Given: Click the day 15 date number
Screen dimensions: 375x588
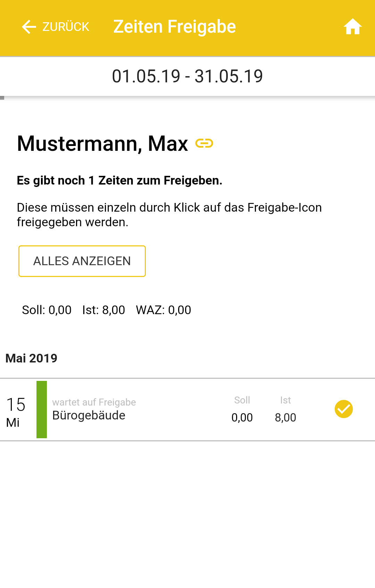Looking at the screenshot, I should [x=16, y=405].
